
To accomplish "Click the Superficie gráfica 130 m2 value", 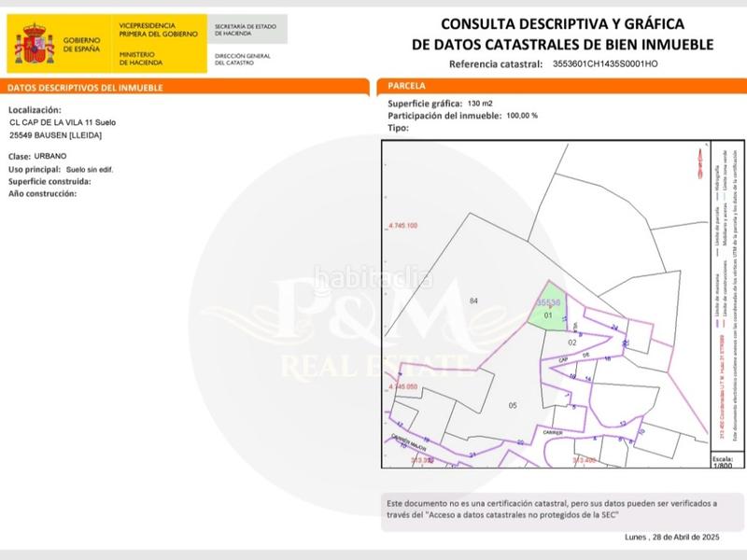I will click(480, 103).
